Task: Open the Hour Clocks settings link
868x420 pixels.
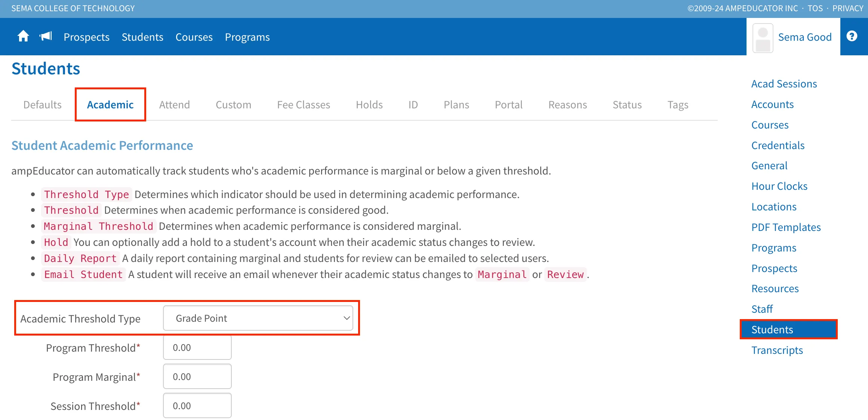Action: (x=779, y=186)
